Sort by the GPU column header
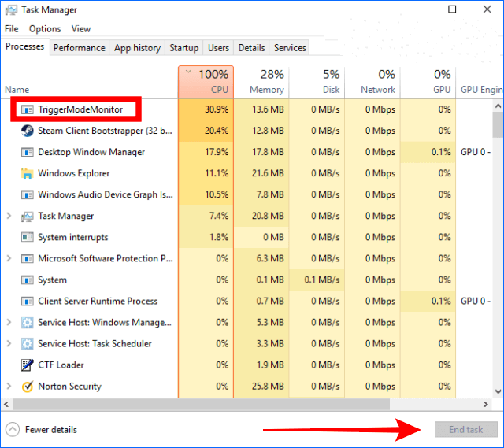Viewport: 504px width, 448px height. click(x=428, y=82)
